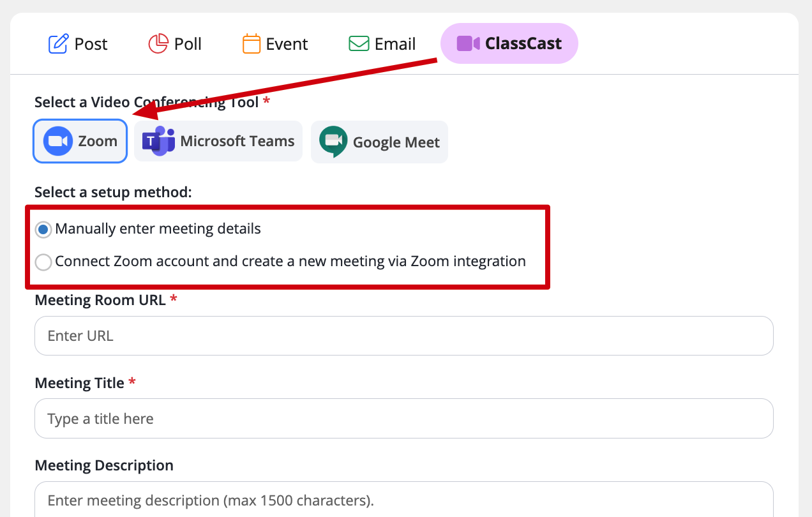Switch to the Poll tab label

click(x=188, y=44)
